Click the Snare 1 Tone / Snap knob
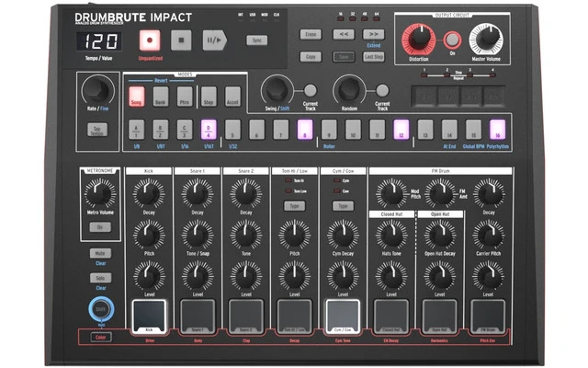 (198, 235)
